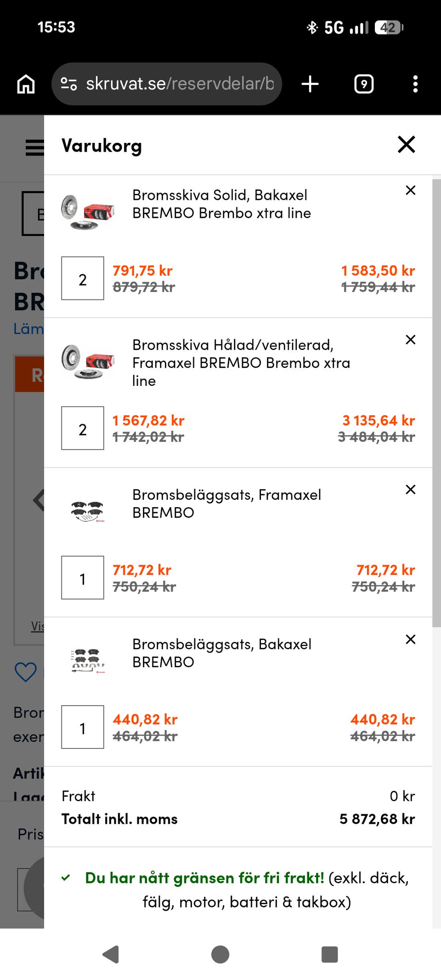Edit quantity for Bromsskiva Hålad/ventilerad Framaxel
This screenshot has width=441, height=980.
coord(83,428)
